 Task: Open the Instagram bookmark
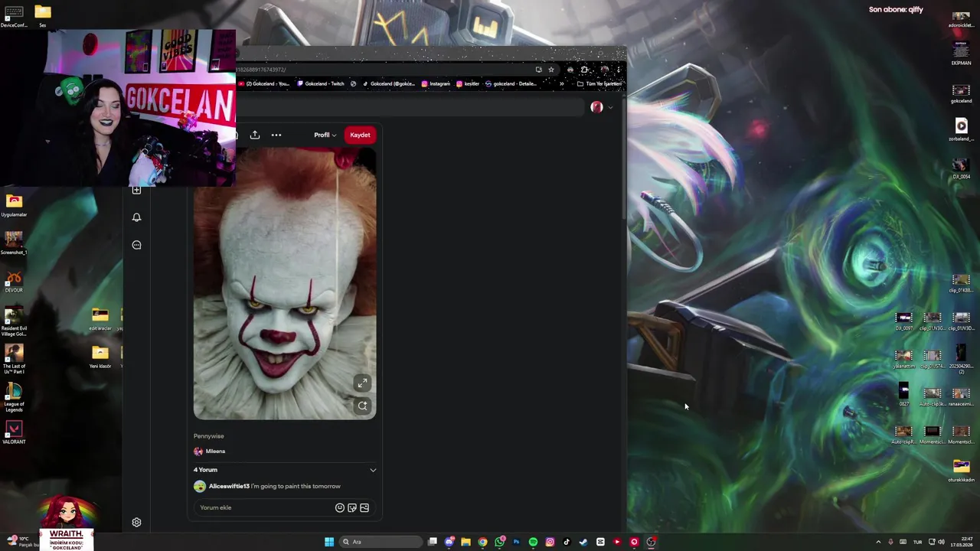(436, 83)
